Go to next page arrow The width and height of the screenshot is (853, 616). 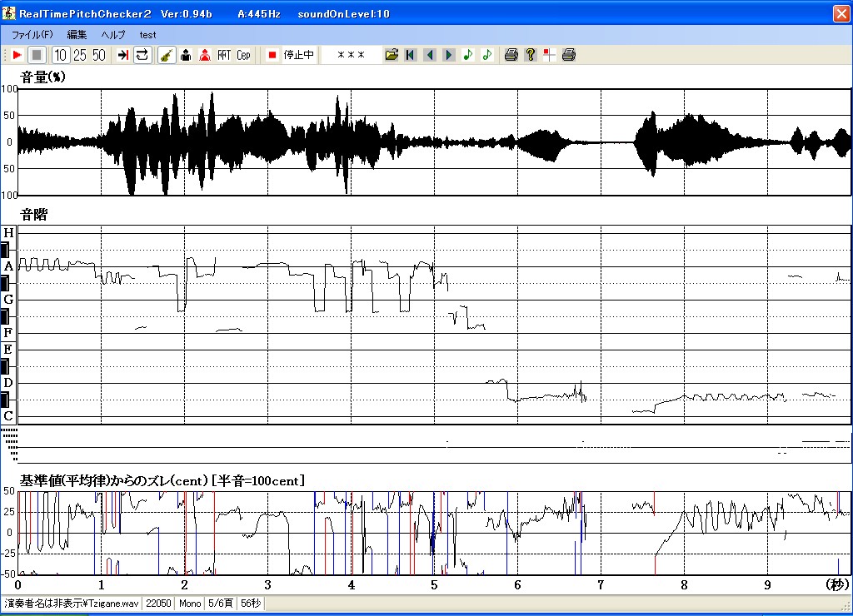tap(449, 55)
